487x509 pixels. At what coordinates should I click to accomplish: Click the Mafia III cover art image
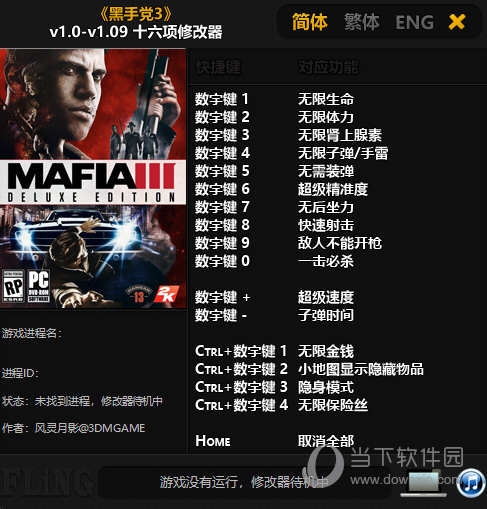coord(93,178)
